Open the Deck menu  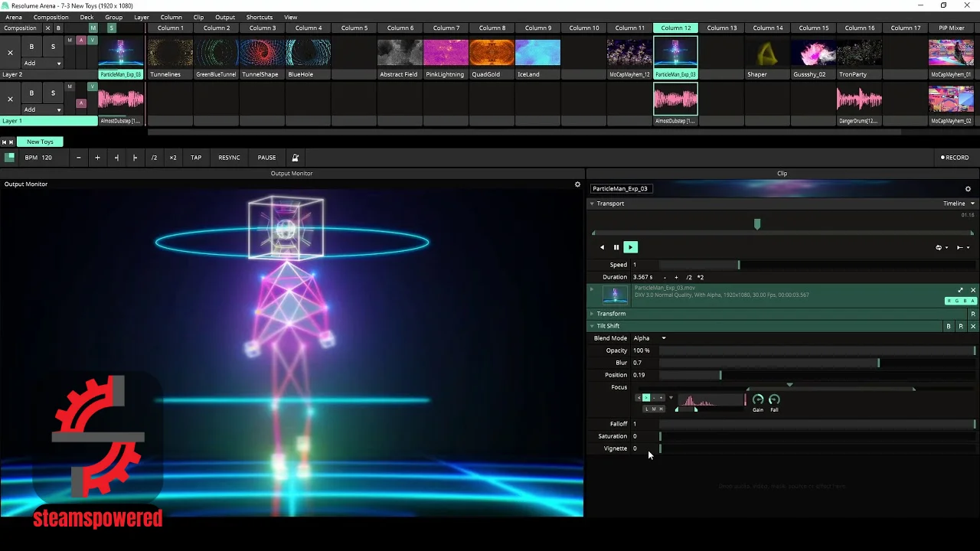click(87, 17)
